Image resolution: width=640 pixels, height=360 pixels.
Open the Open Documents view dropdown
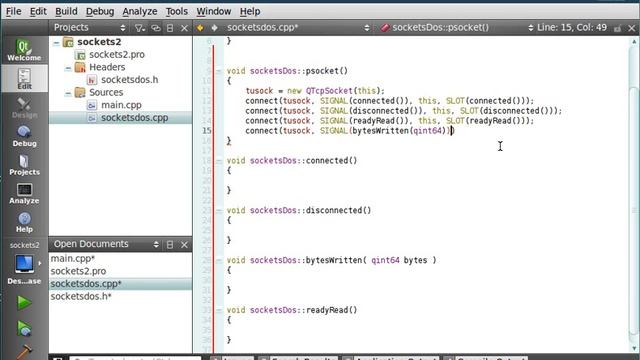156,244
